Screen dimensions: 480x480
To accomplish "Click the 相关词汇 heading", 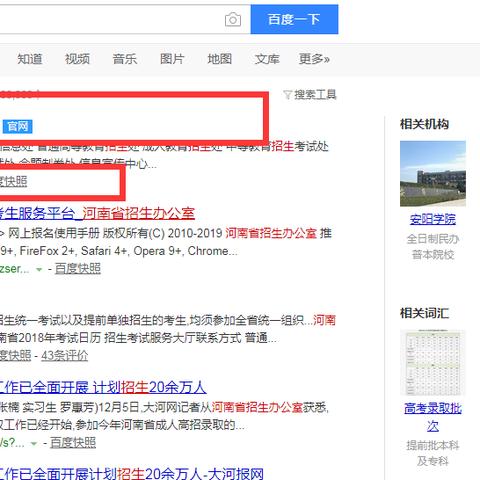I will pos(424,313).
